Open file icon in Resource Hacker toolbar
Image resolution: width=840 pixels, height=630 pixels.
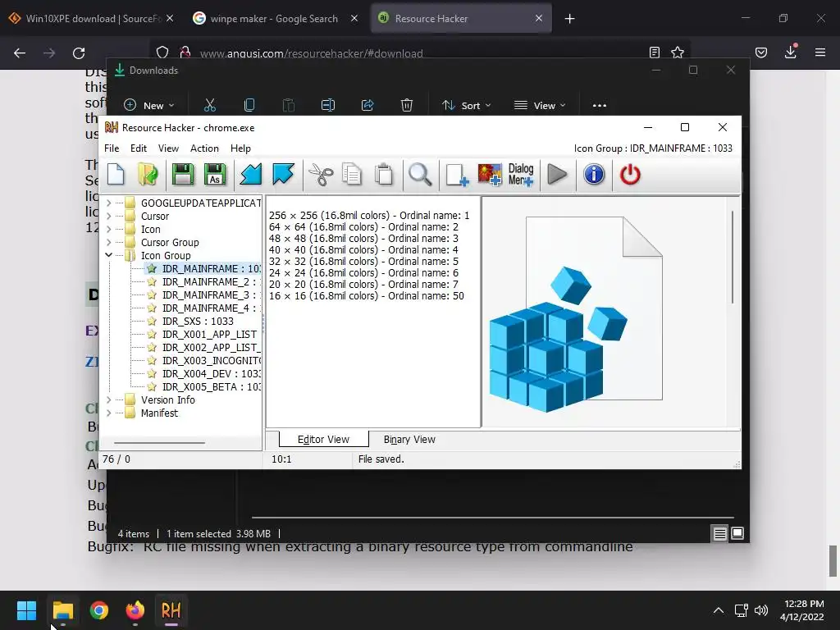point(148,175)
